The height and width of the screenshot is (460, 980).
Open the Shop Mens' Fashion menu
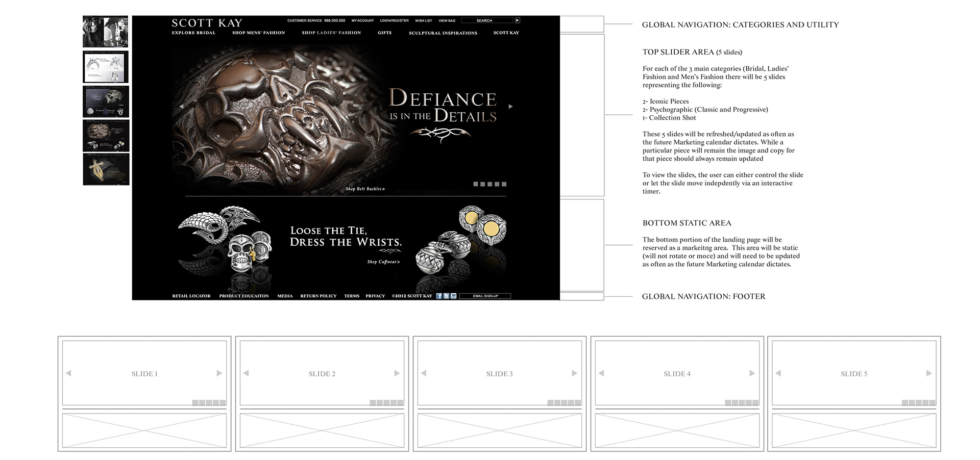258,33
